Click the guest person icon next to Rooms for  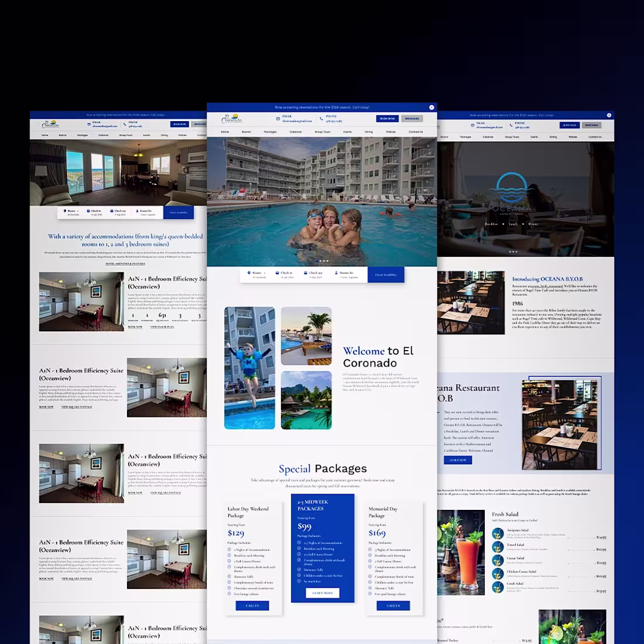(x=336, y=273)
